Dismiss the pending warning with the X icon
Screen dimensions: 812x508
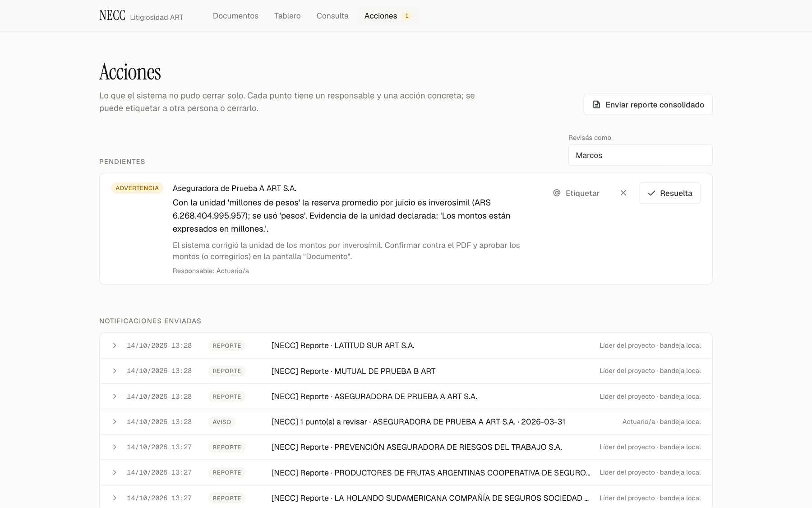point(623,193)
